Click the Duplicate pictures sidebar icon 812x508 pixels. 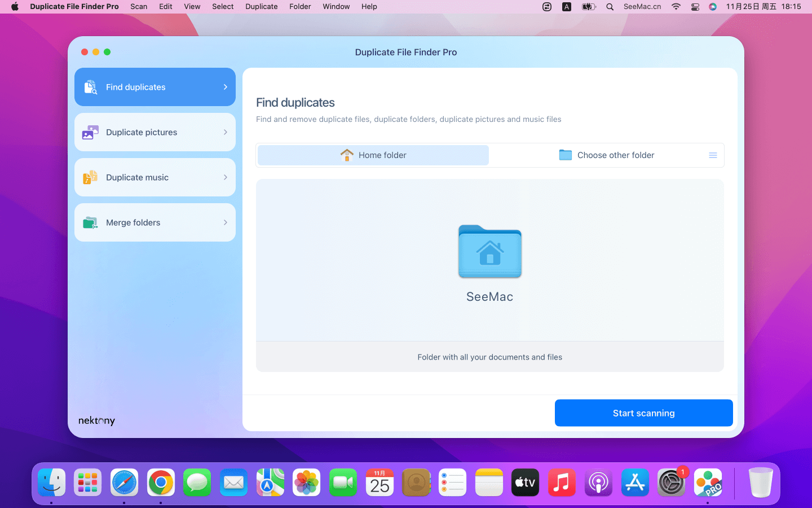pyautogui.click(x=90, y=132)
